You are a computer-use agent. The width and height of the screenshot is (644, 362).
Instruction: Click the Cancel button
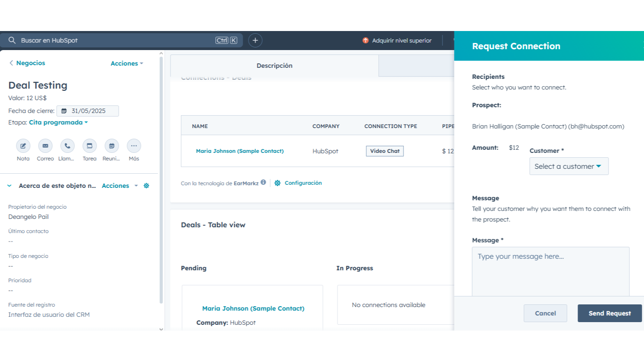(x=545, y=313)
